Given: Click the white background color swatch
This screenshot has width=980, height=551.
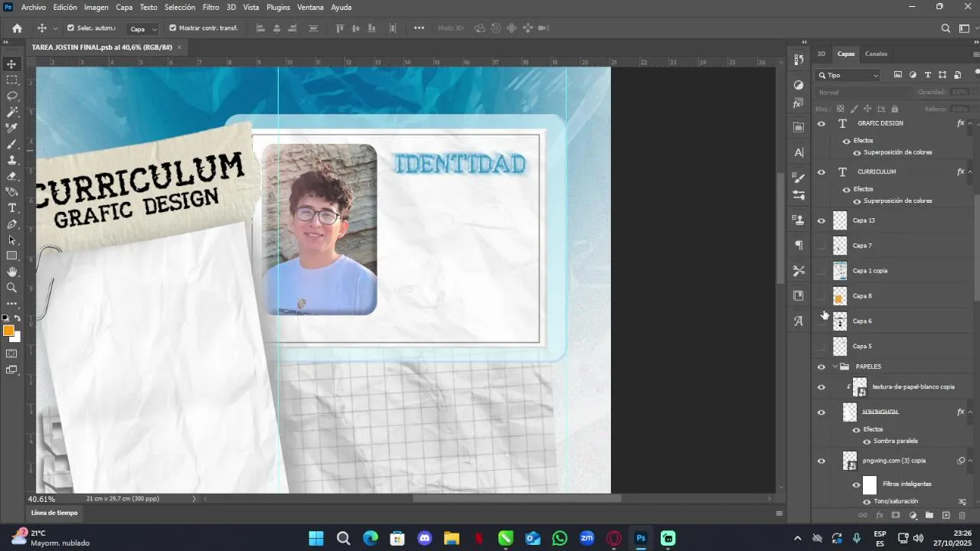Looking at the screenshot, I should (17, 337).
